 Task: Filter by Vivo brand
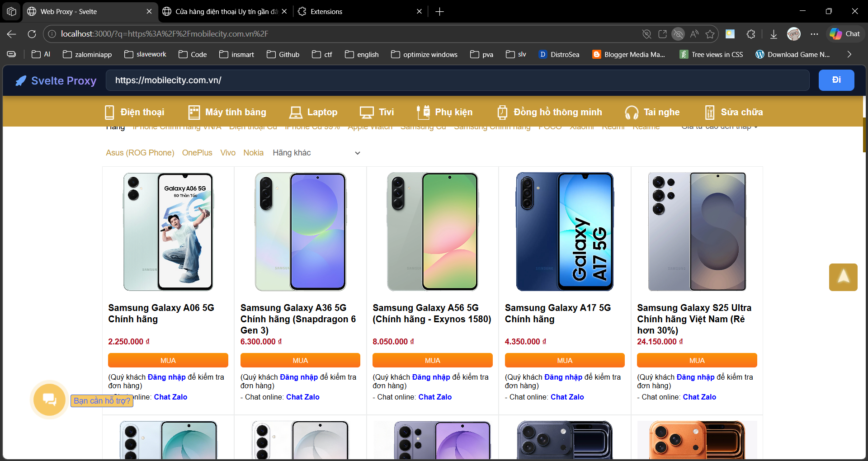pos(228,153)
